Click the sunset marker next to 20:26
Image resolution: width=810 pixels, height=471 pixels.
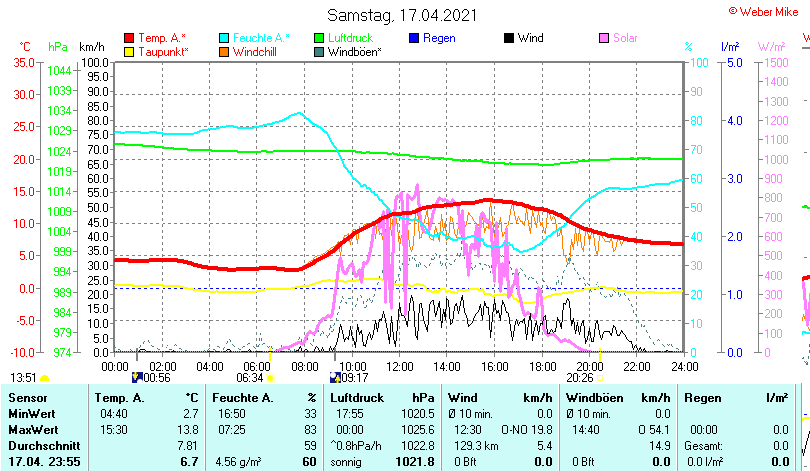600,377
